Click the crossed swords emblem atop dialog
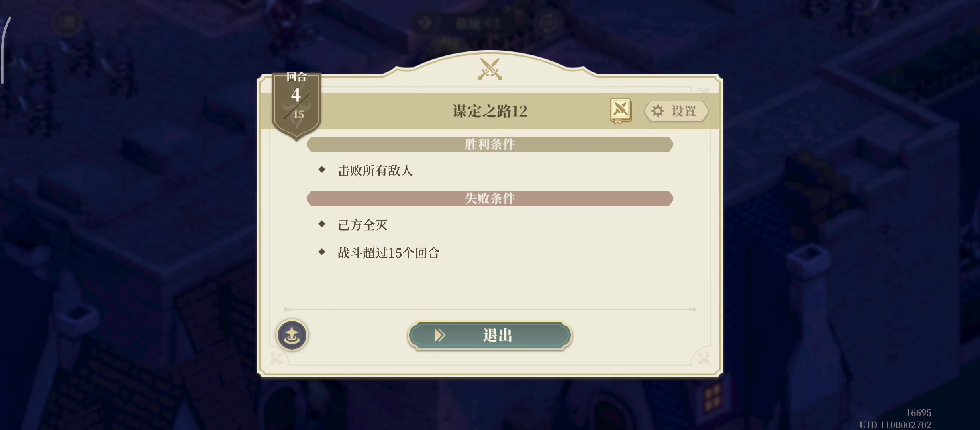Viewport: 980px width, 430px height. [x=490, y=69]
